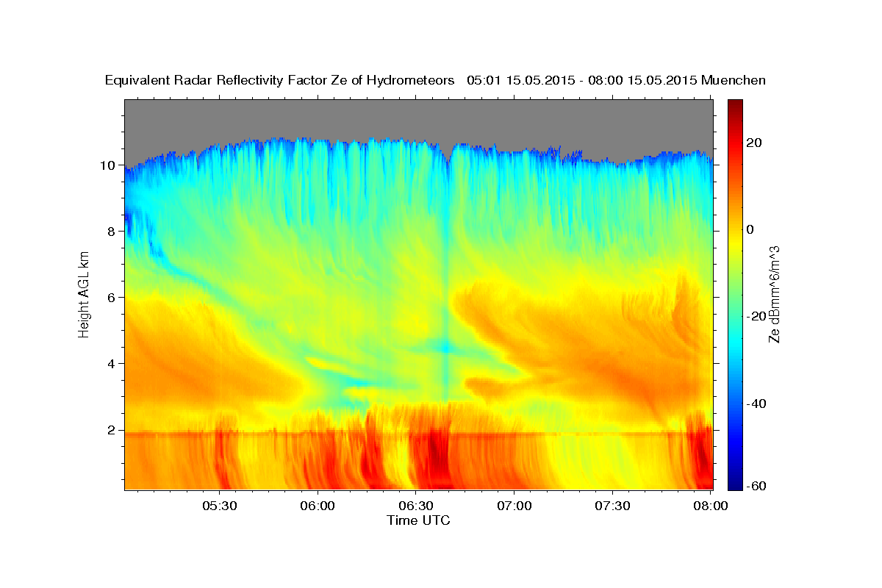Image resolution: width=882 pixels, height=588 pixels.
Task: Click the height tick label '4'
Action: tap(113, 364)
